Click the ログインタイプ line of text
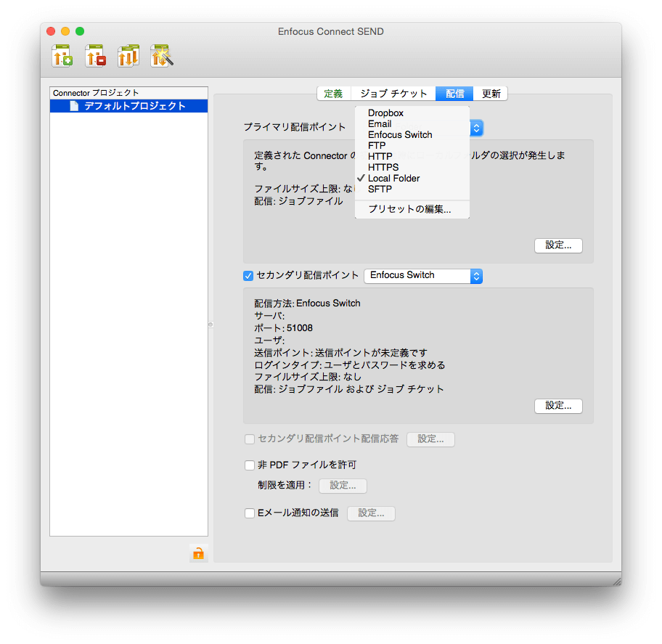The width and height of the screenshot is (662, 644). [350, 365]
